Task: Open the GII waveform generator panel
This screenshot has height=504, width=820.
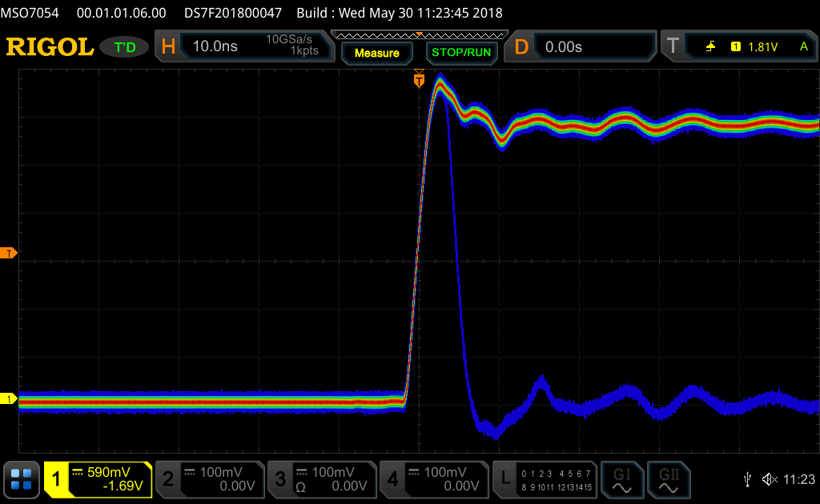Action: tap(669, 479)
